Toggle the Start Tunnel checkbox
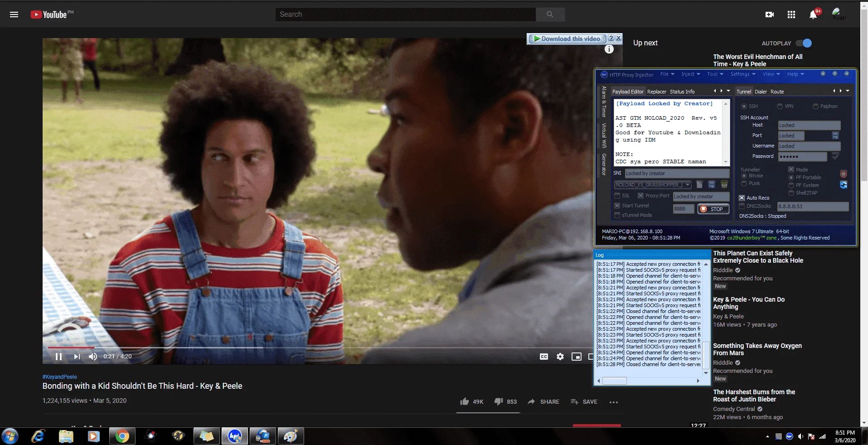This screenshot has width=868, height=445. pyautogui.click(x=617, y=205)
